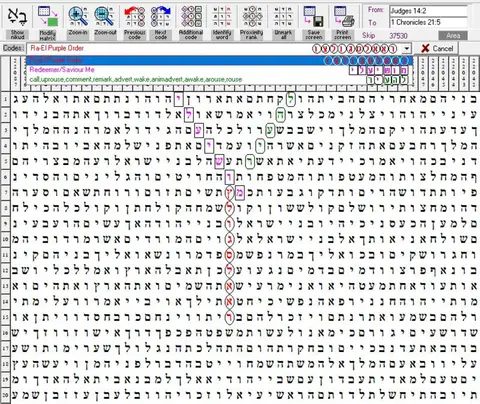Click the purple boxed letter in row 6
The image size is (480, 404).
tap(229, 177)
